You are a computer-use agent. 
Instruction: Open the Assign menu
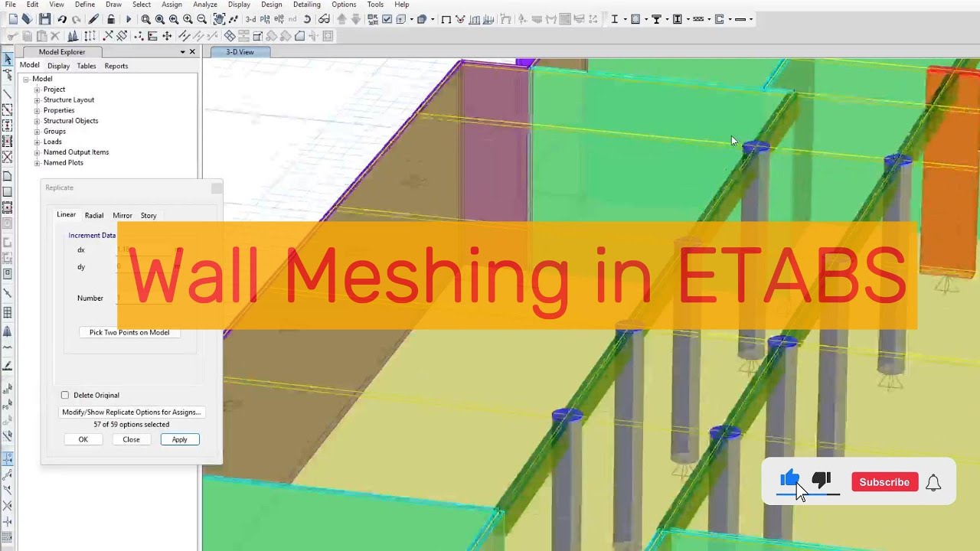[x=171, y=5]
